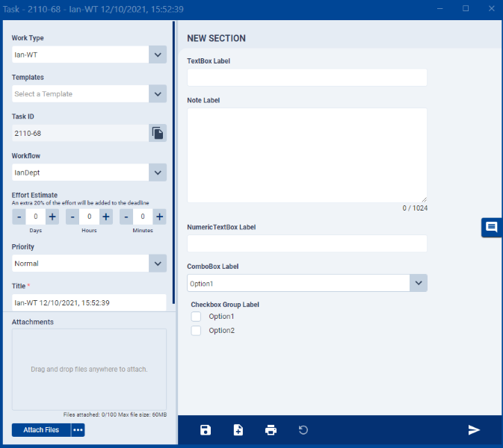503x448 pixels.
Task: Maximize the Task window
Action: point(466,9)
